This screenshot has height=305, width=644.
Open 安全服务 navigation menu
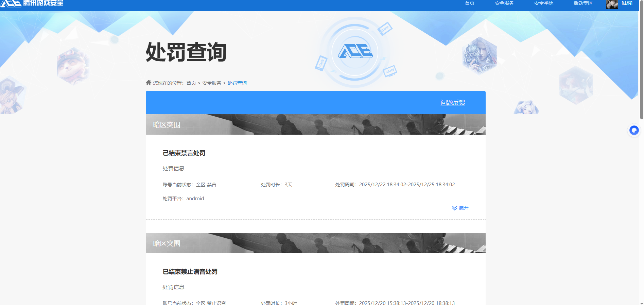pos(504,3)
